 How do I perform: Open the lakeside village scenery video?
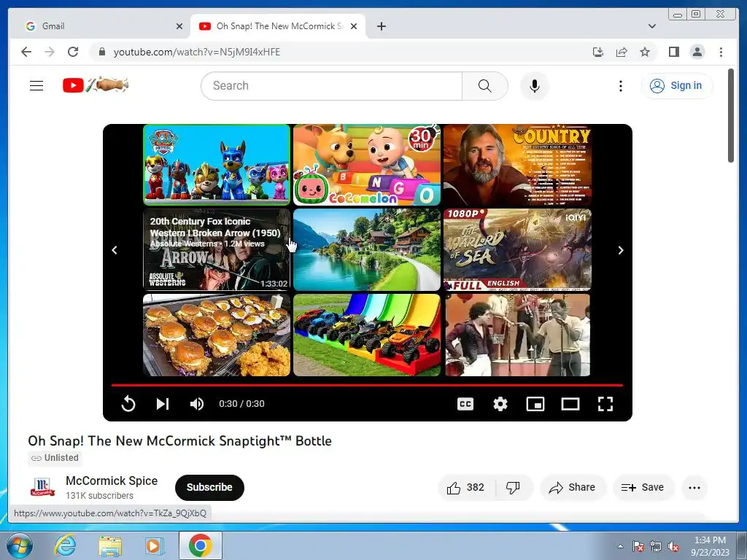(367, 249)
